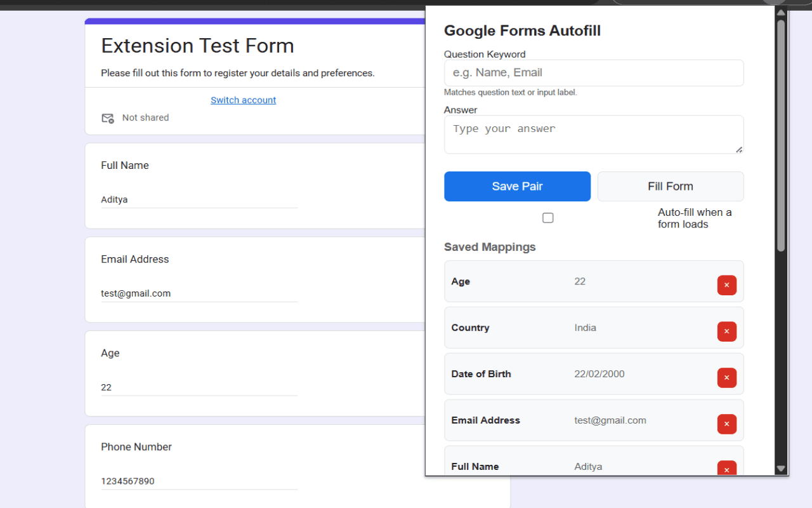812x508 pixels.
Task: Click the Full Name form field
Action: click(x=199, y=199)
